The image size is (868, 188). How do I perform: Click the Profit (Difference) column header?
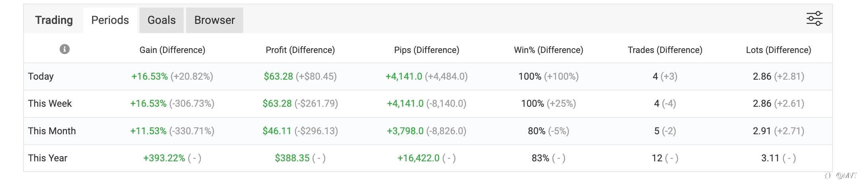coord(300,50)
